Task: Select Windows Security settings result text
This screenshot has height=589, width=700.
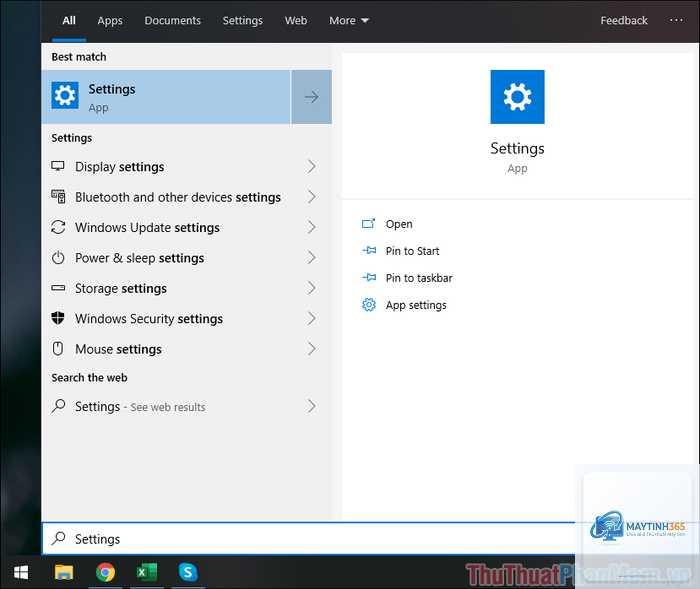Action: (149, 318)
